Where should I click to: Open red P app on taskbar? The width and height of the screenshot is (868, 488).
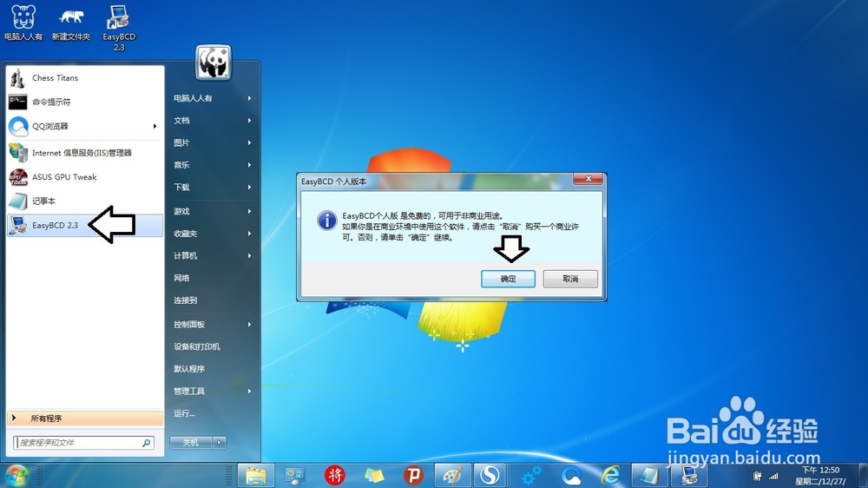point(413,475)
